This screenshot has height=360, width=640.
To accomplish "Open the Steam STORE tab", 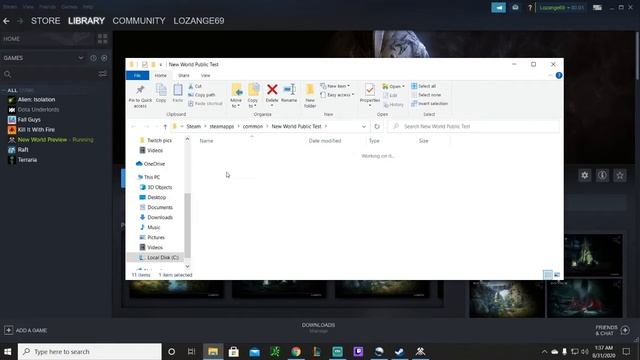I will pyautogui.click(x=46, y=21).
